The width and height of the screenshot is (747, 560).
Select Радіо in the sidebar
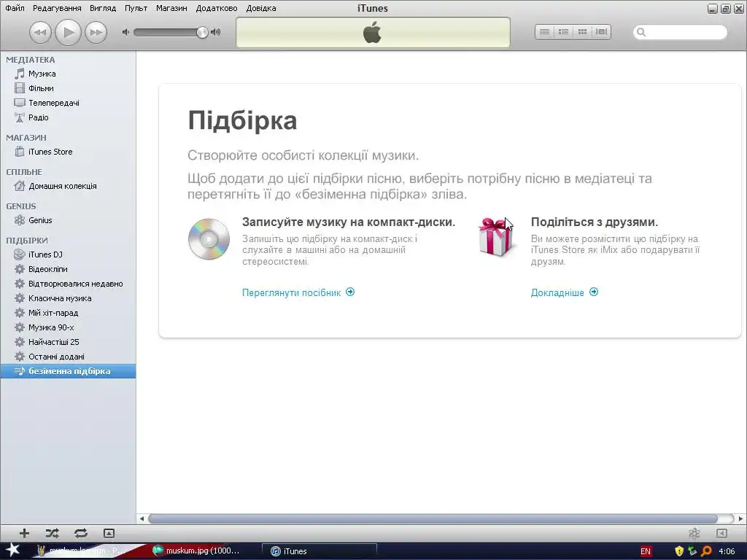point(68,117)
